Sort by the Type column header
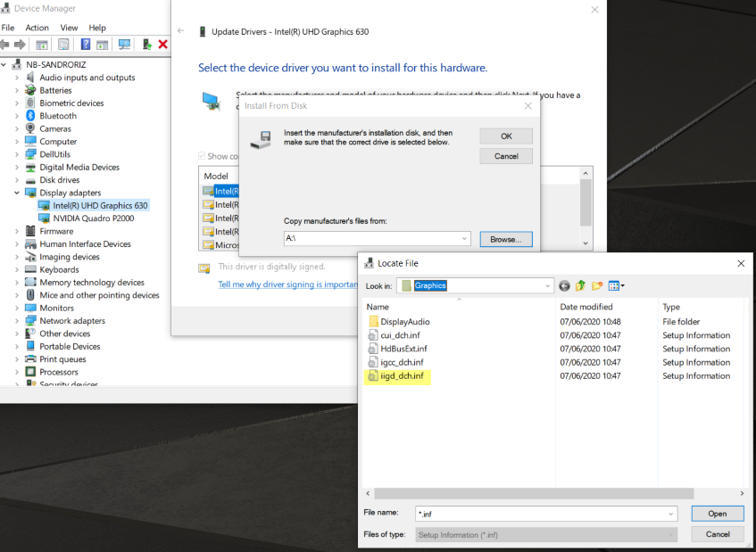Image resolution: width=756 pixels, height=552 pixels. pos(671,307)
